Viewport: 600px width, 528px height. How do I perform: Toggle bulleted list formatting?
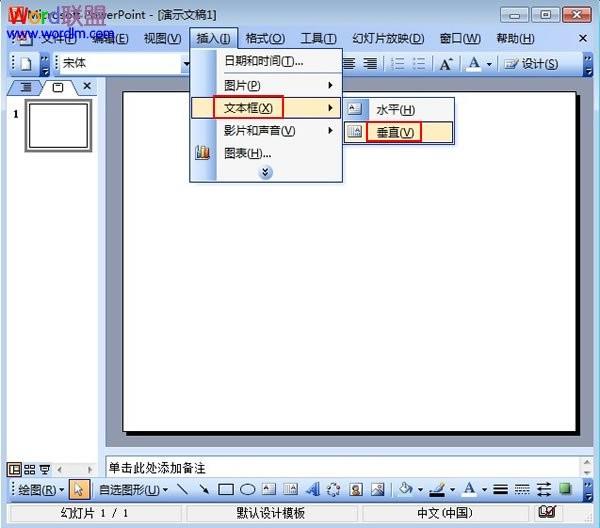(x=419, y=64)
